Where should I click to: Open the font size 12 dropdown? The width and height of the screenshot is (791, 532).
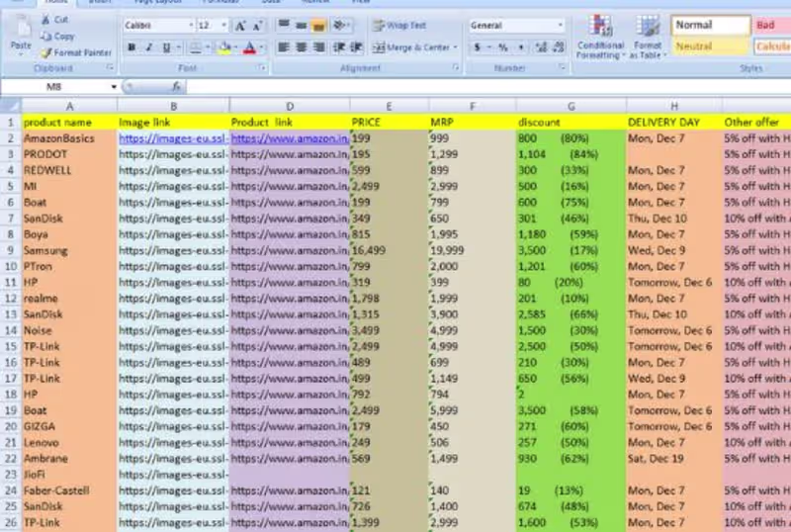(x=224, y=26)
